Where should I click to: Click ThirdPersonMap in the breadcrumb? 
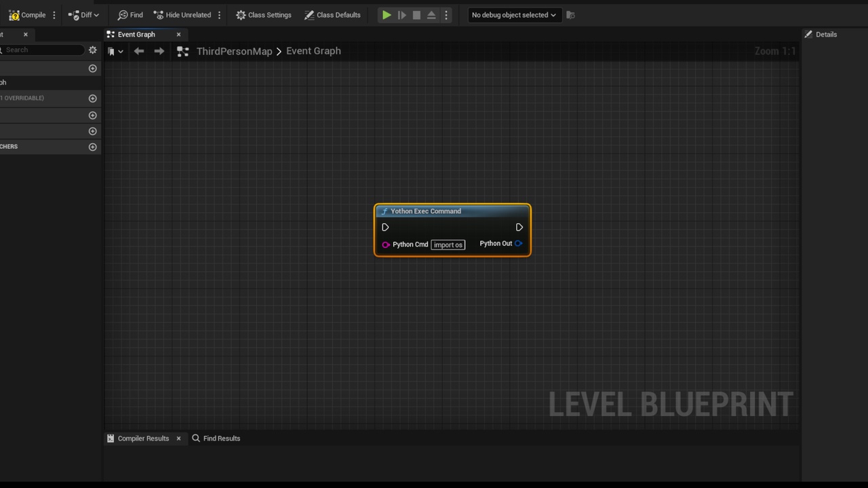click(x=234, y=52)
